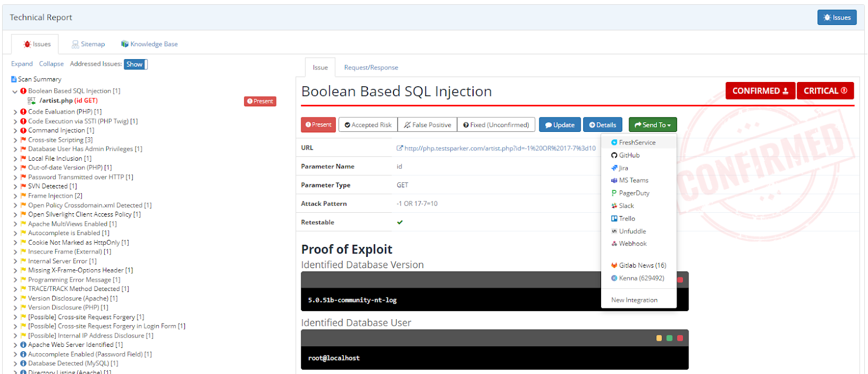Select the /artist.php (id GET) tree entry
This screenshot has width=868, height=374.
(68, 101)
